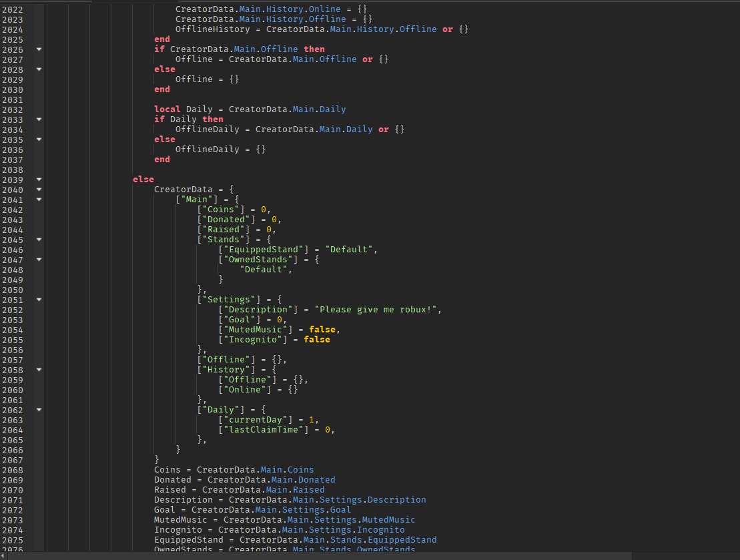The height and width of the screenshot is (560, 740).
Task: Collapse the CreatorData table at line 2040
Action: pyautogui.click(x=39, y=190)
